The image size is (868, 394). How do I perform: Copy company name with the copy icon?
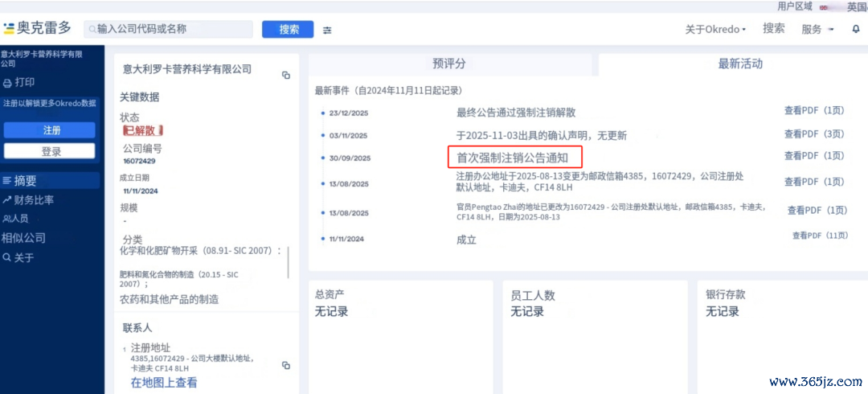[x=285, y=75]
